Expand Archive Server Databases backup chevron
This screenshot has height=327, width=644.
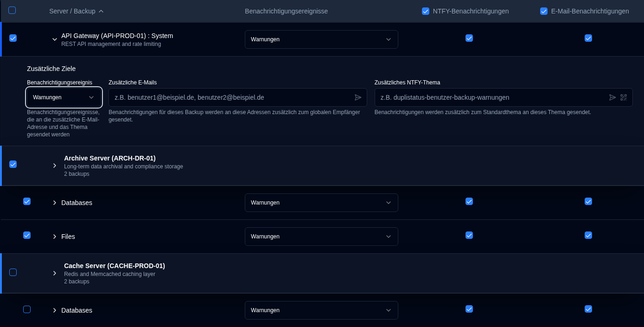click(55, 203)
